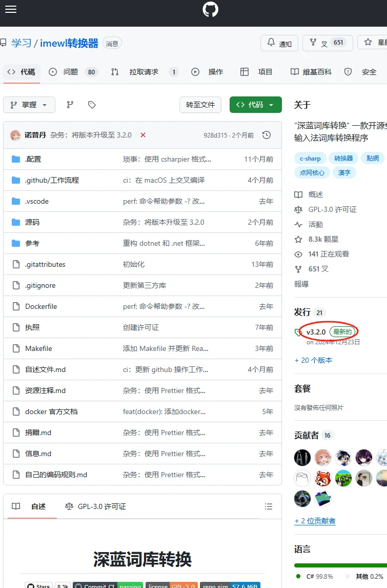The width and height of the screenshot is (387, 588).
Task: Open the .github/工作流程 folder
Action: [52, 180]
